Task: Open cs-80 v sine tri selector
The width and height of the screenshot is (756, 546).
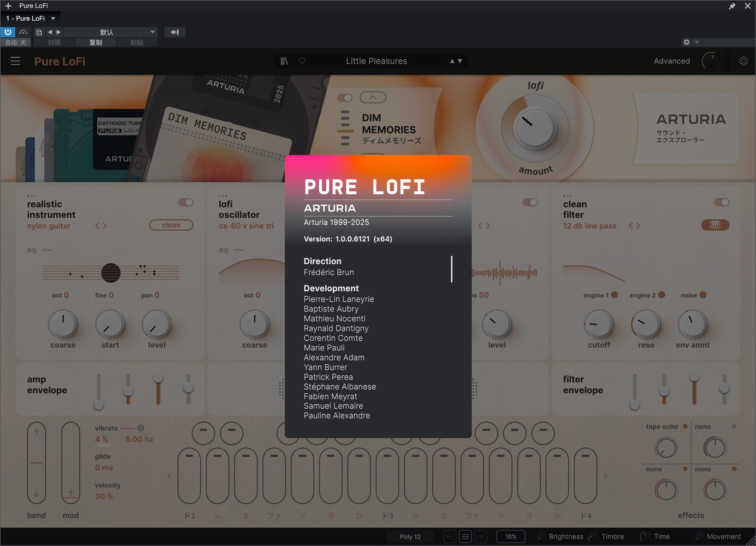Action: pyautogui.click(x=246, y=226)
